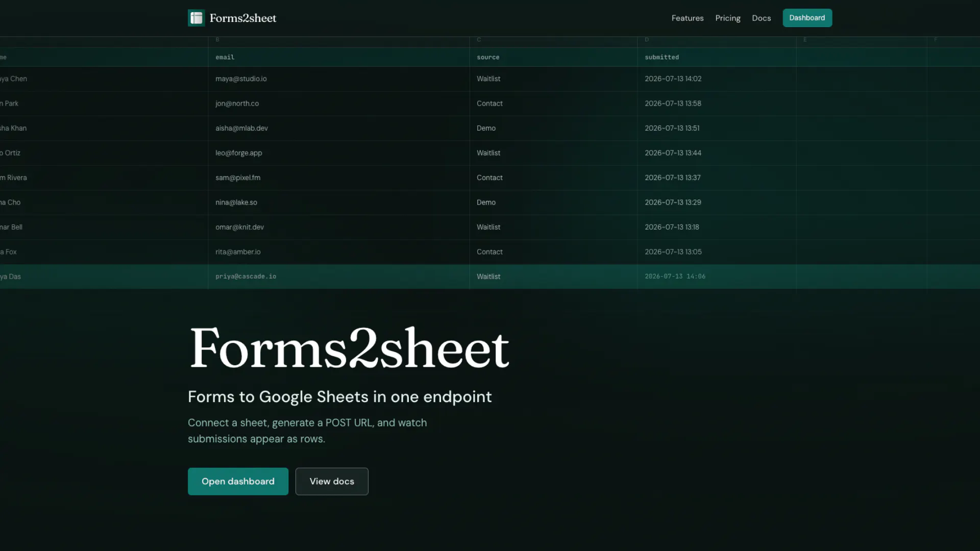Screen dimensions: 980x551
Task: Select the leo@forge.app cell
Action: [x=339, y=153]
